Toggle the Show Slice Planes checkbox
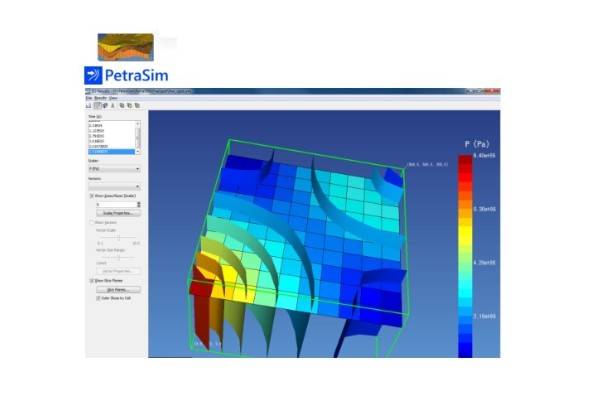The image size is (600, 400). pyautogui.click(x=92, y=281)
